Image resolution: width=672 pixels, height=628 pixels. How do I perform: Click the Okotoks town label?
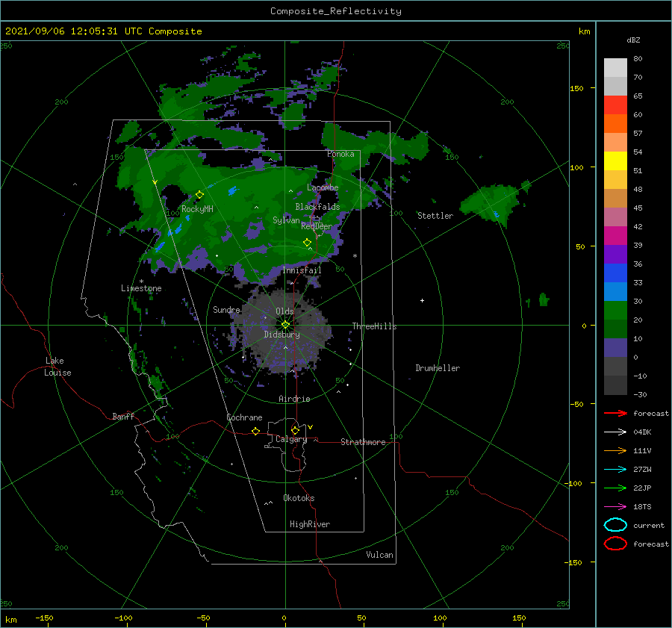299,498
